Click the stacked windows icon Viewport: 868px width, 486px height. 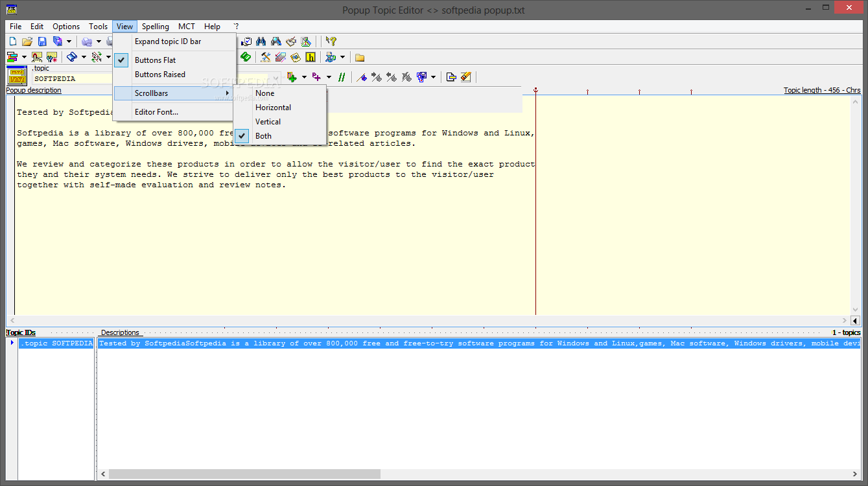pyautogui.click(x=281, y=57)
